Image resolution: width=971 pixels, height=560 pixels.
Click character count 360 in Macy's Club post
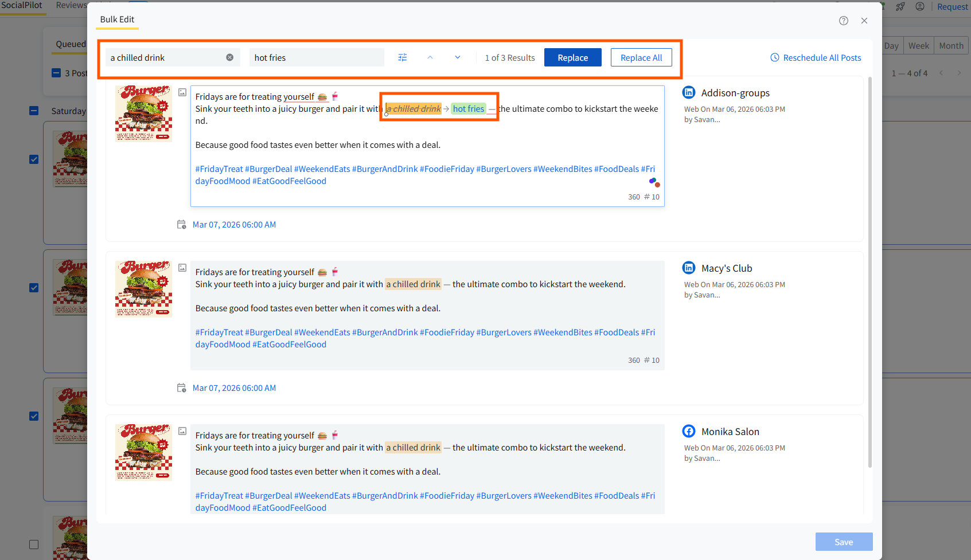[634, 360]
